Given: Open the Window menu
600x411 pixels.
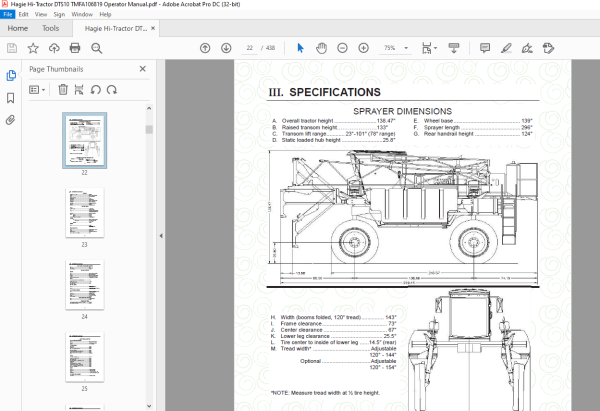Looking at the screenshot, I should (x=82, y=14).
